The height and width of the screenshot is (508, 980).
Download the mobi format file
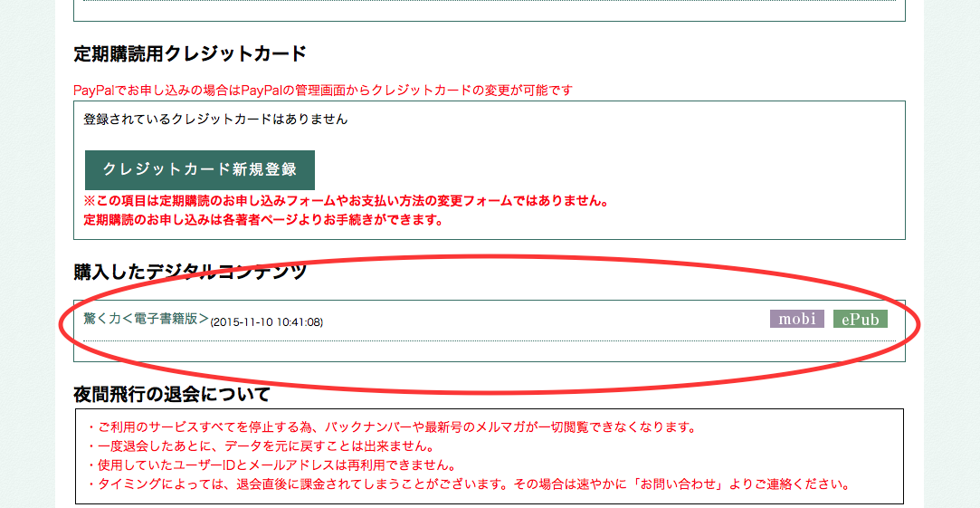(x=796, y=319)
